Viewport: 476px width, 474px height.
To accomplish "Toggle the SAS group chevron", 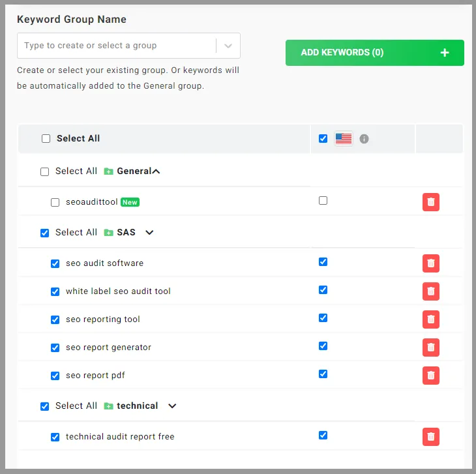I will pos(149,233).
